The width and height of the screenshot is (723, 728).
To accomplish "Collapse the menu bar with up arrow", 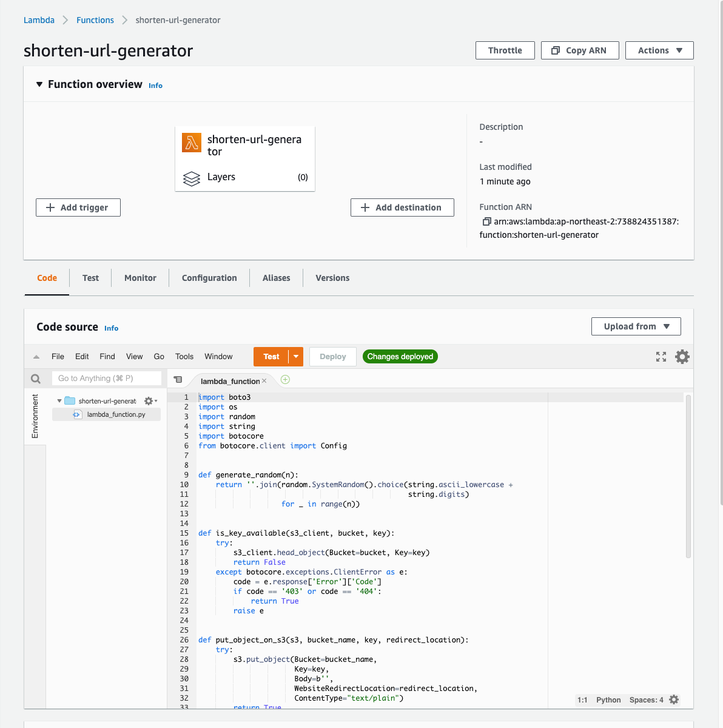I will point(36,357).
